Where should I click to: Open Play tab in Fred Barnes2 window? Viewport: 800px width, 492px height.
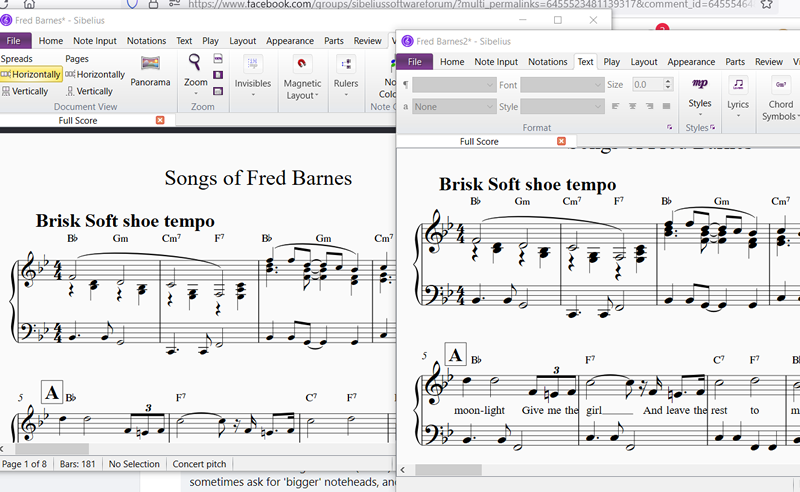pos(611,62)
